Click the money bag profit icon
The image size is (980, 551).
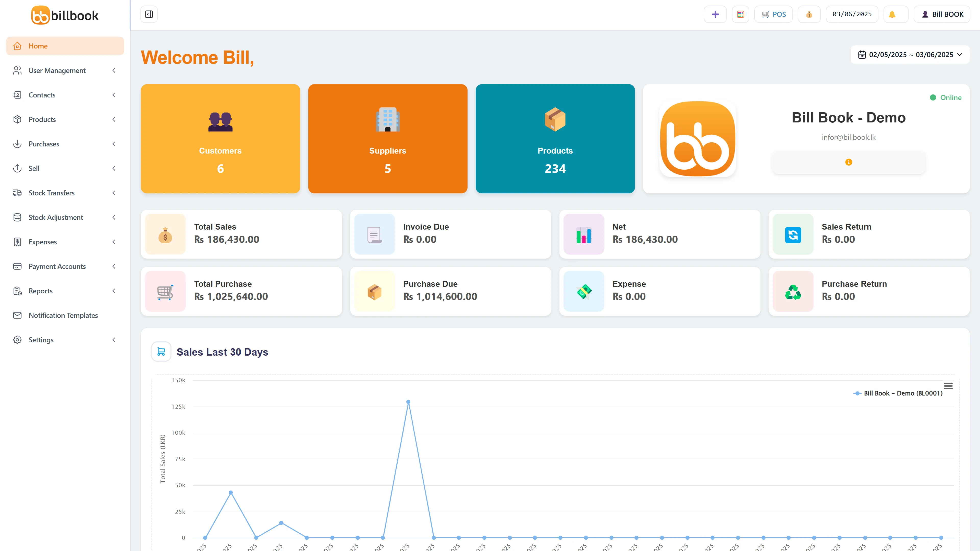809,15
